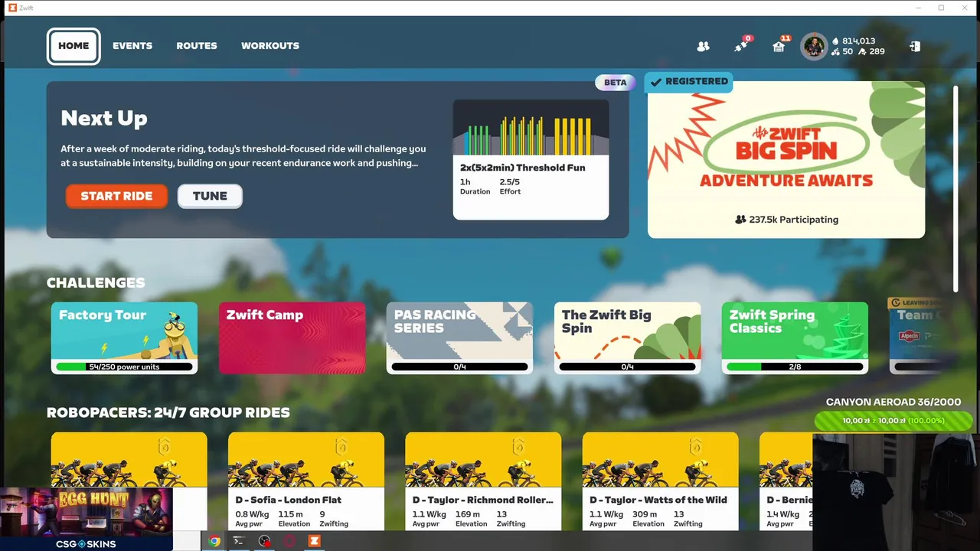This screenshot has width=980, height=551.
Task: Open the rider profile avatar
Action: click(x=814, y=46)
